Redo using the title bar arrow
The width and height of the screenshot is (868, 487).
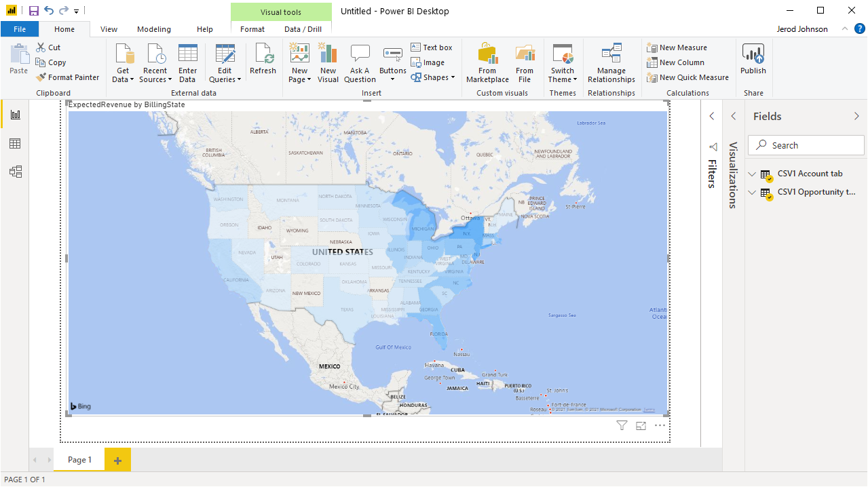click(x=64, y=11)
